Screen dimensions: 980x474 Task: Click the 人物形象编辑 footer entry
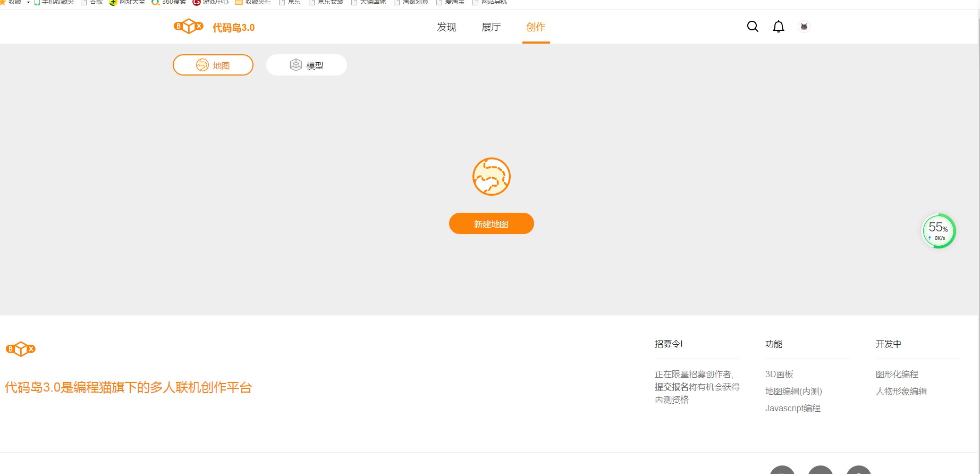[x=901, y=392]
